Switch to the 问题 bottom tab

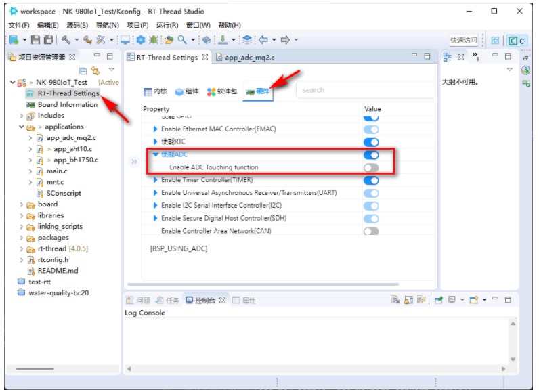pos(138,301)
